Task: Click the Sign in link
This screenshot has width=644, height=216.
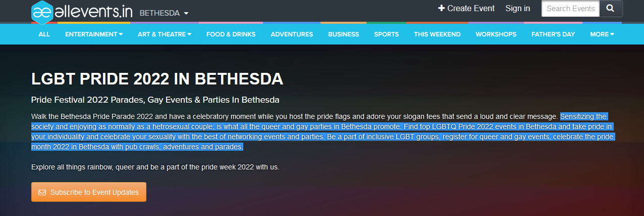Action: point(517,8)
